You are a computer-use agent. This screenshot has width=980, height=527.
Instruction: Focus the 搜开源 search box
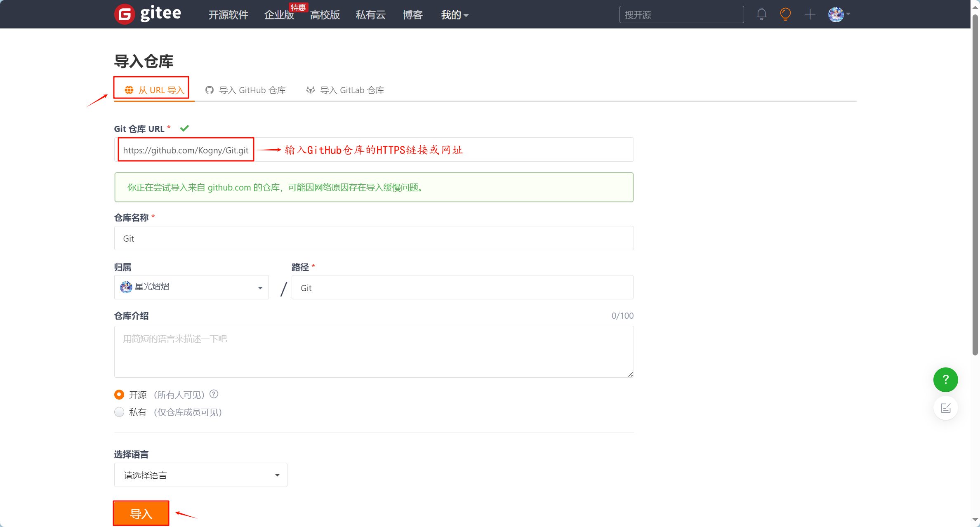681,14
